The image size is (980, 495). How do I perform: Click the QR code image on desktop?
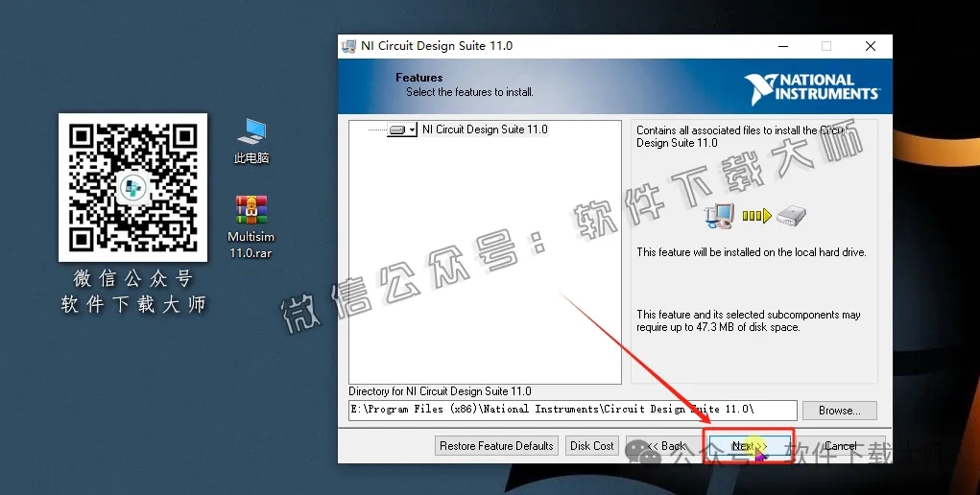[133, 187]
